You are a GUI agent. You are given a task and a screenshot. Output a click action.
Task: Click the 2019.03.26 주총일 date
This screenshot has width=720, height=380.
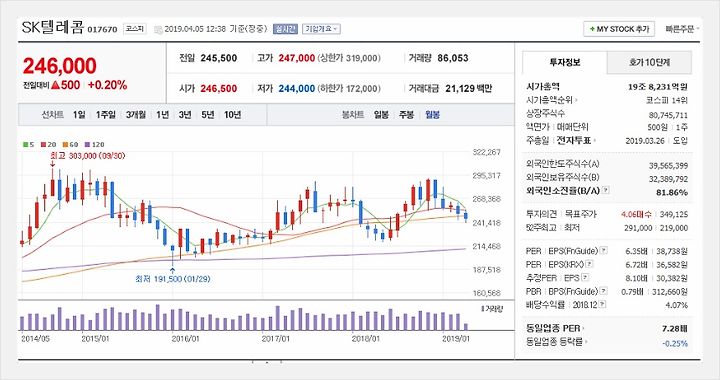[645, 141]
